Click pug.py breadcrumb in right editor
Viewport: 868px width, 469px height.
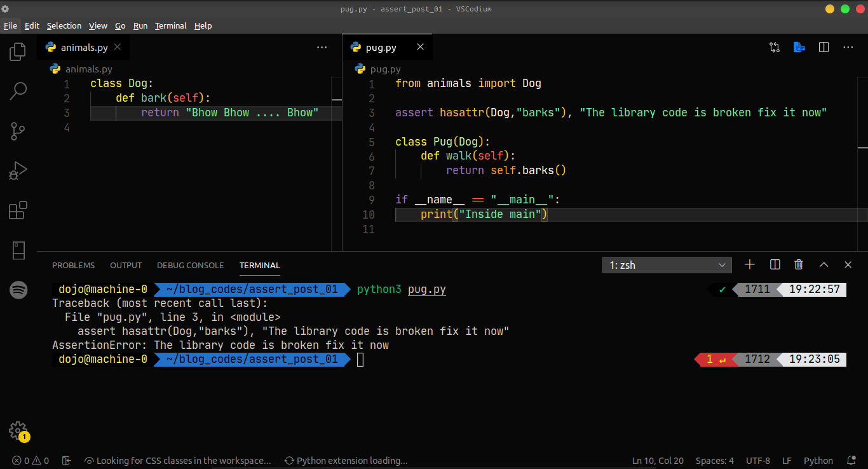[385, 69]
